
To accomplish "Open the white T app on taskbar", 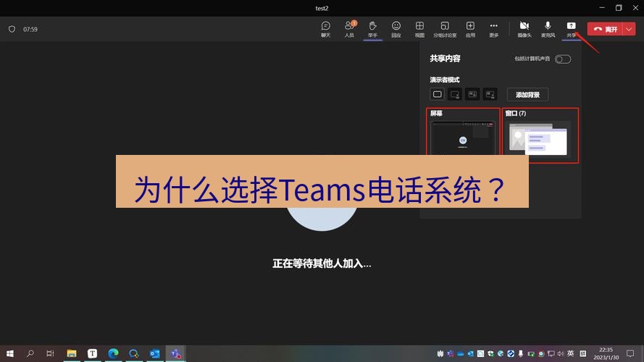I will (x=93, y=353).
